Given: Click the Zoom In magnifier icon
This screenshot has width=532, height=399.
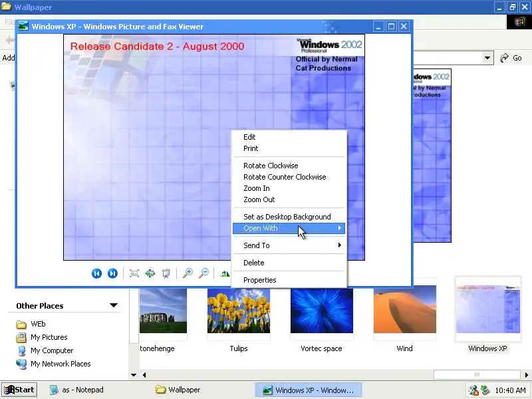Looking at the screenshot, I should [188, 273].
